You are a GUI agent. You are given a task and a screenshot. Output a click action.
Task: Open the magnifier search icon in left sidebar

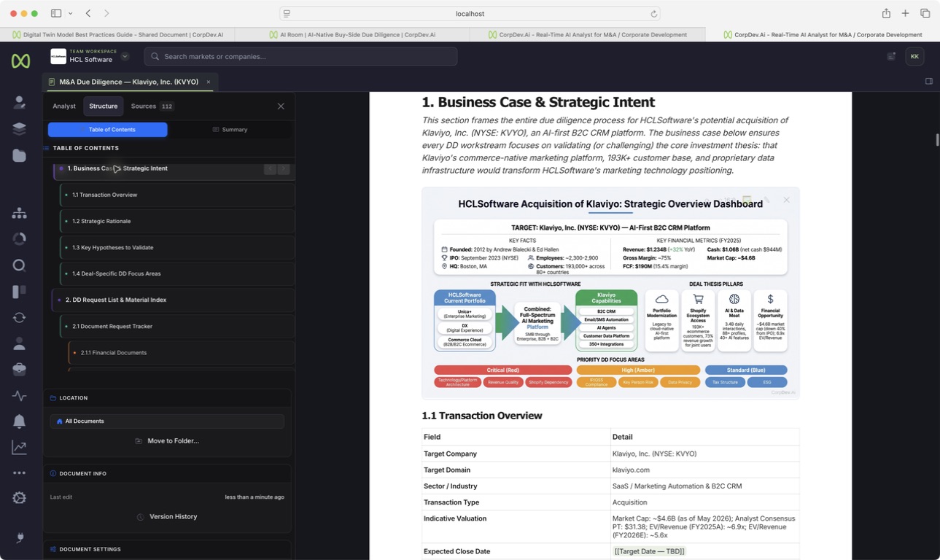coord(20,265)
